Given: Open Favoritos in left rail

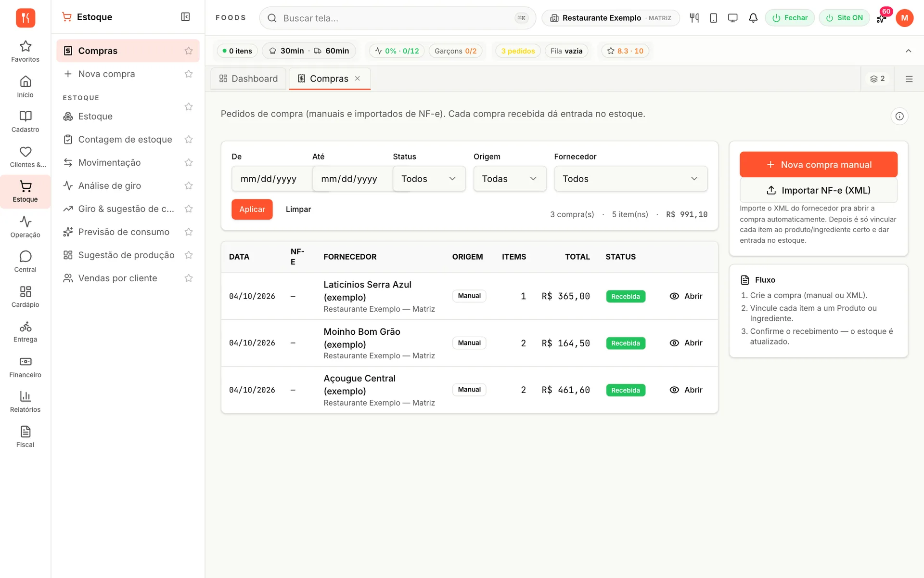Looking at the screenshot, I should point(25,52).
